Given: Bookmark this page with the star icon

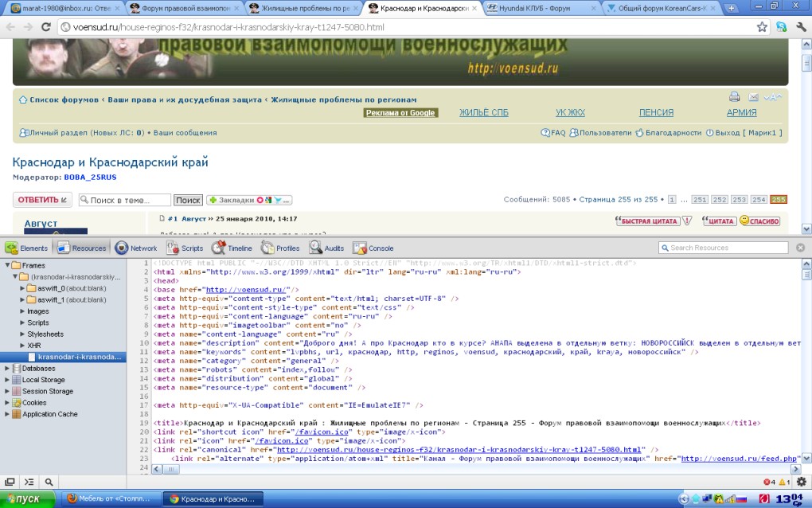Looking at the screenshot, I should pyautogui.click(x=762, y=26).
